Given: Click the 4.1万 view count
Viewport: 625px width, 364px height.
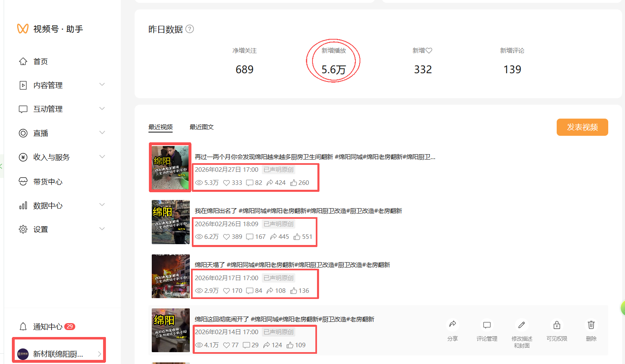Looking at the screenshot, I should (211, 345).
